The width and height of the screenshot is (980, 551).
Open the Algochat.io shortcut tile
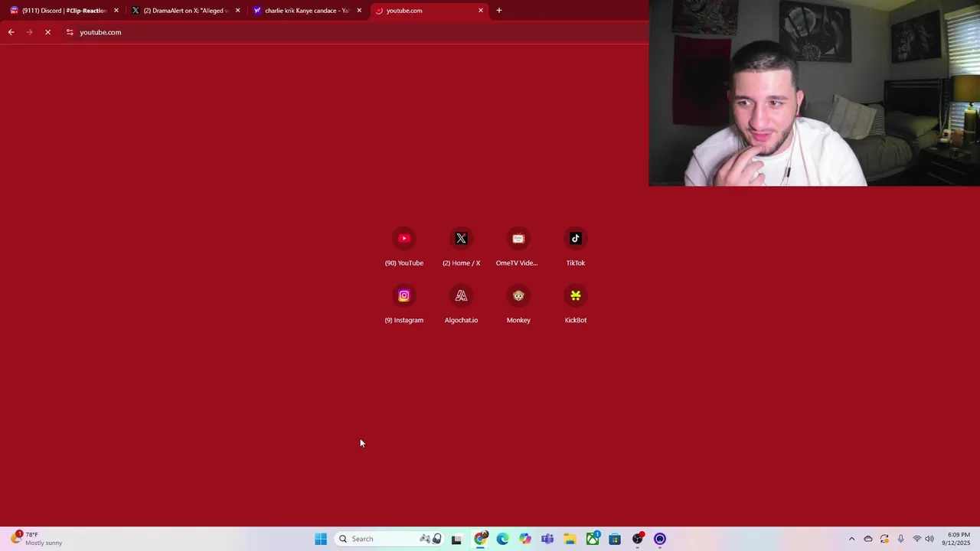click(461, 304)
